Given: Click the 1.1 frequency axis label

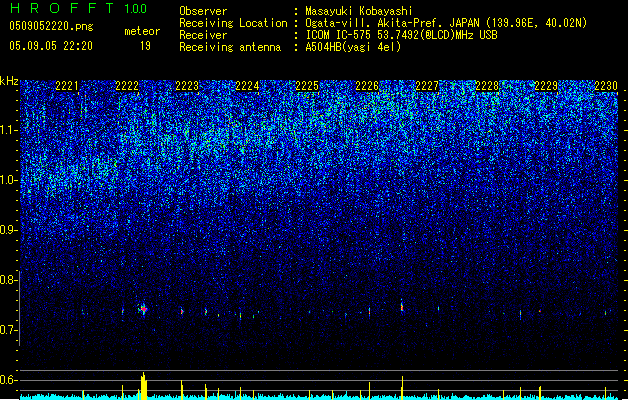Looking at the screenshot, I should coord(8,130).
